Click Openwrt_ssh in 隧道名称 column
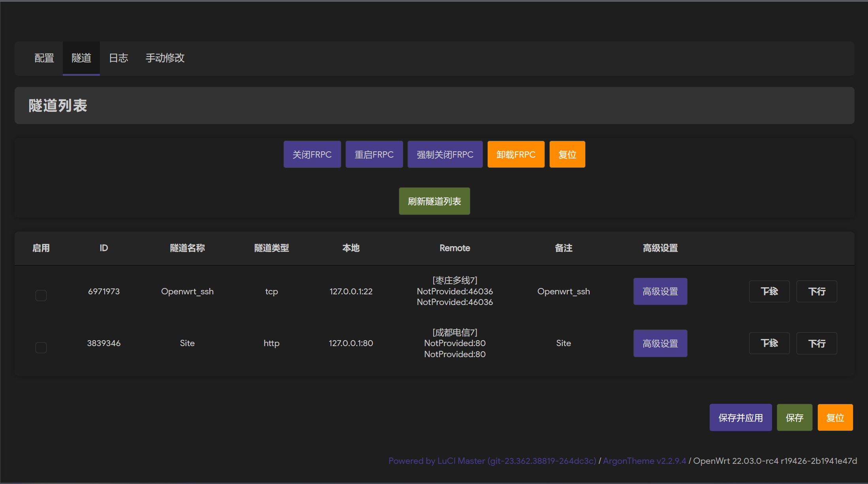 coord(187,292)
